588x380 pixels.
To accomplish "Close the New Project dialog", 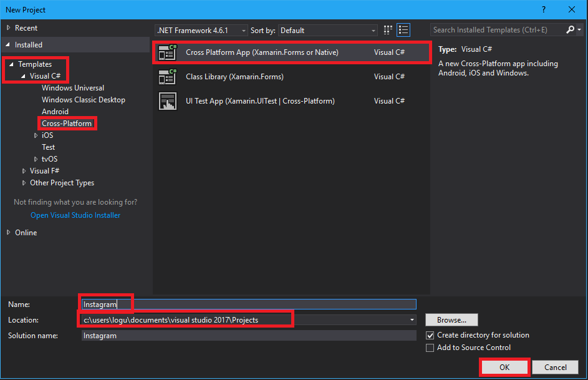I will (572, 10).
